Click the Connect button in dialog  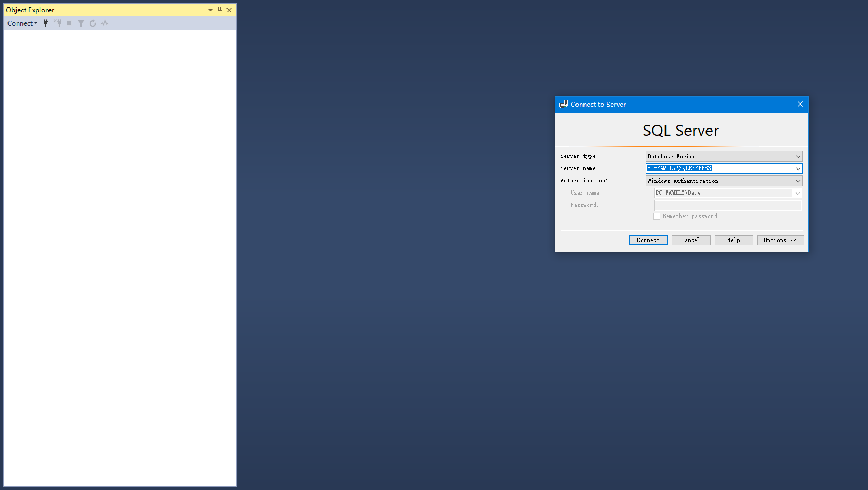[x=648, y=240]
